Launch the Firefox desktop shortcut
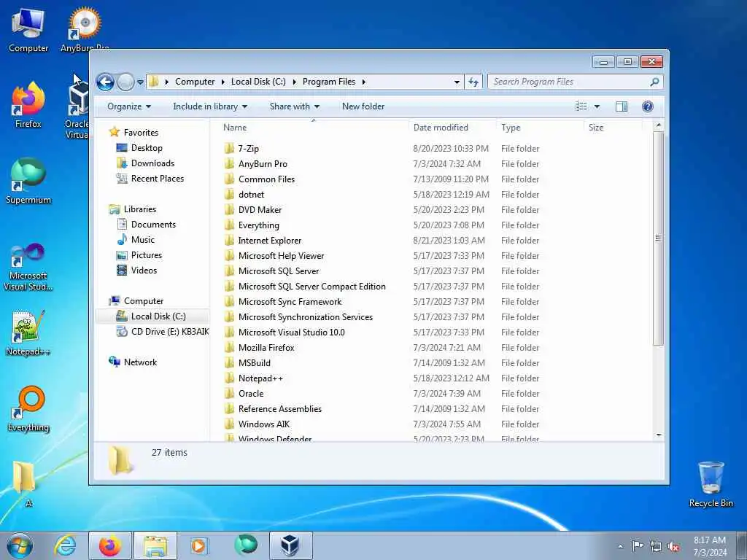The image size is (747, 560). click(28, 106)
